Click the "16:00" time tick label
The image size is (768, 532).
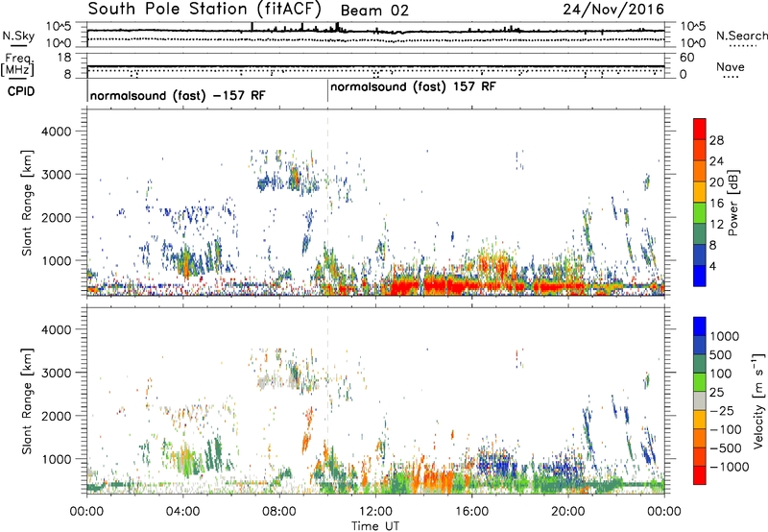pos(471,512)
